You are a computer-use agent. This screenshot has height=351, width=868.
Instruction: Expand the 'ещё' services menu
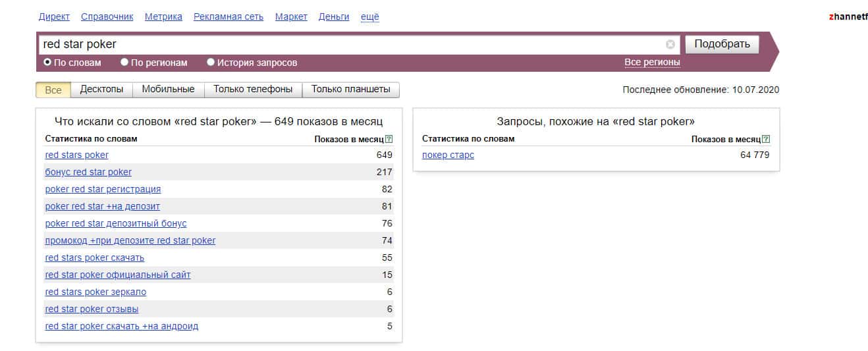(x=369, y=17)
